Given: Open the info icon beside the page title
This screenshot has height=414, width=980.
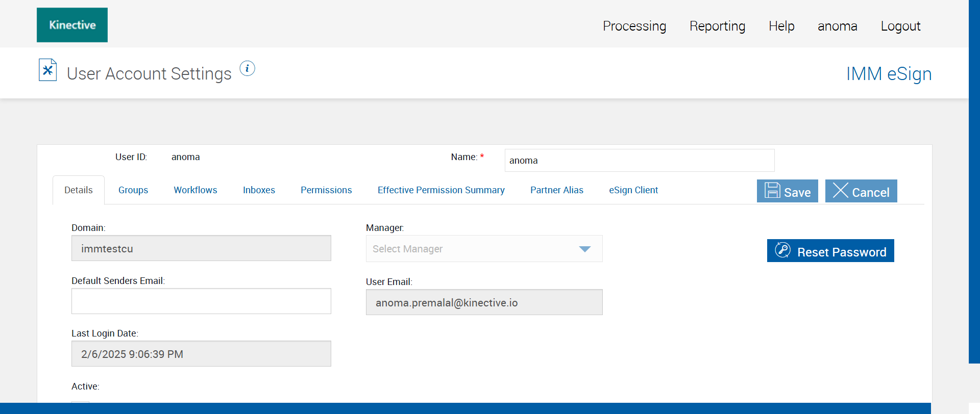Looking at the screenshot, I should [x=247, y=68].
